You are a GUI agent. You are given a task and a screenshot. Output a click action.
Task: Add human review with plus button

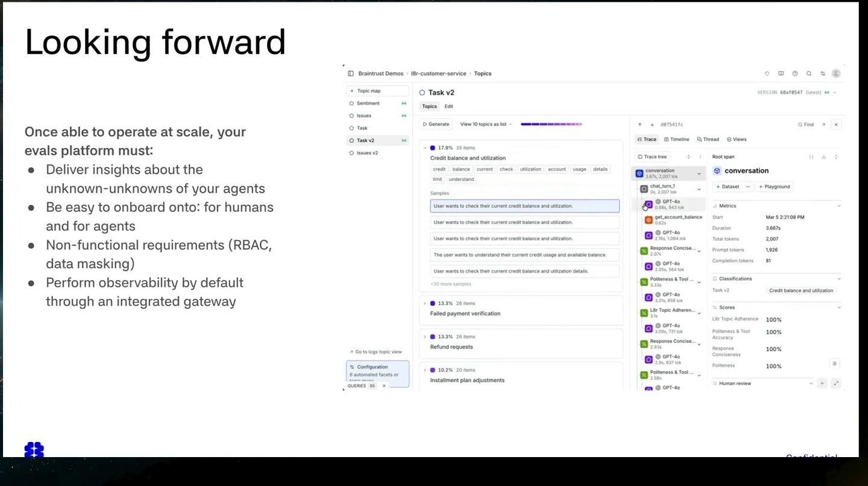point(822,383)
